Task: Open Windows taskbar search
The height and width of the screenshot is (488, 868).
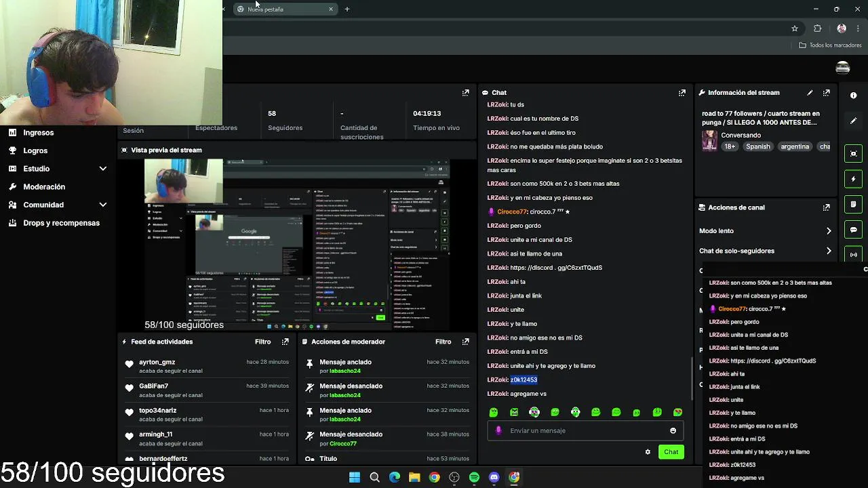Action: (x=374, y=477)
